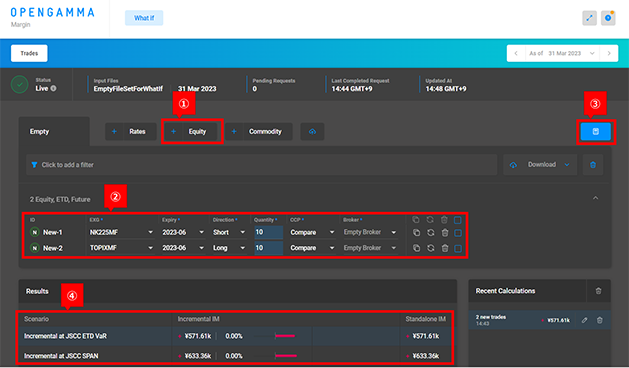
Task: Edit the '2 new trades' calculation
Action: point(584,320)
